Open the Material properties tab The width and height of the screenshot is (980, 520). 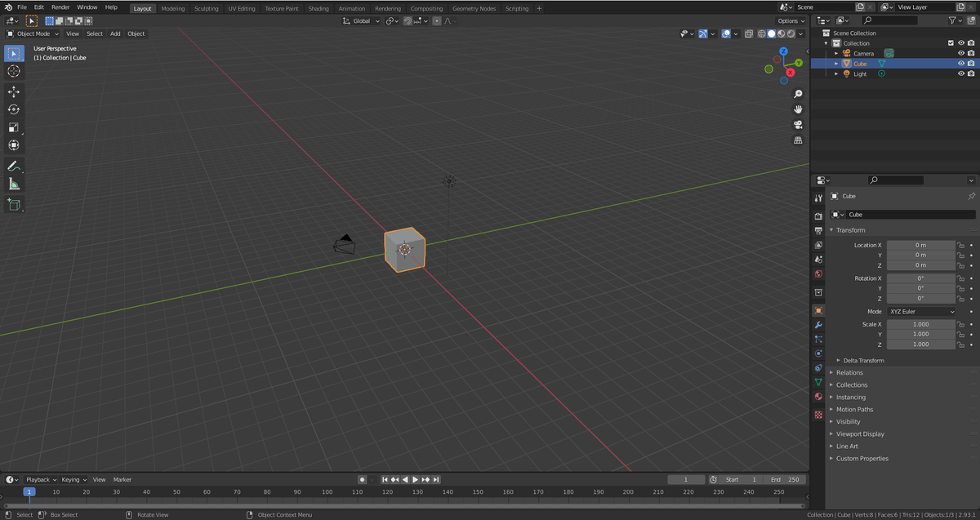point(818,397)
